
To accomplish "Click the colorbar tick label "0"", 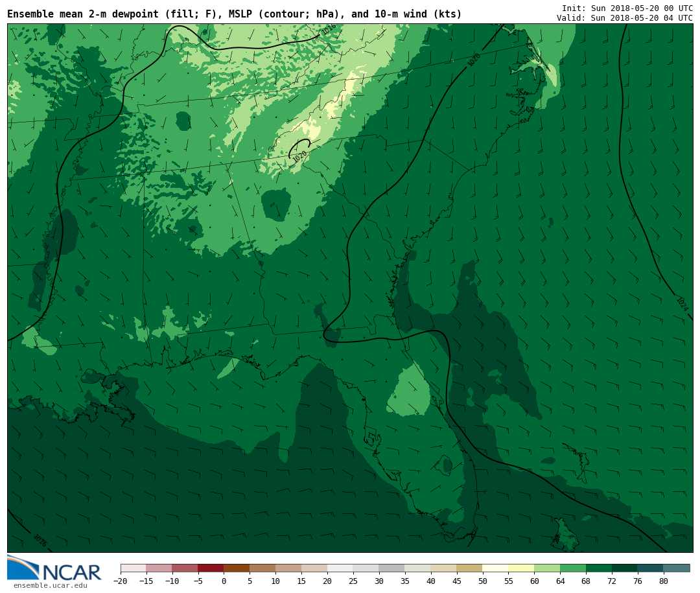I will (224, 581).
